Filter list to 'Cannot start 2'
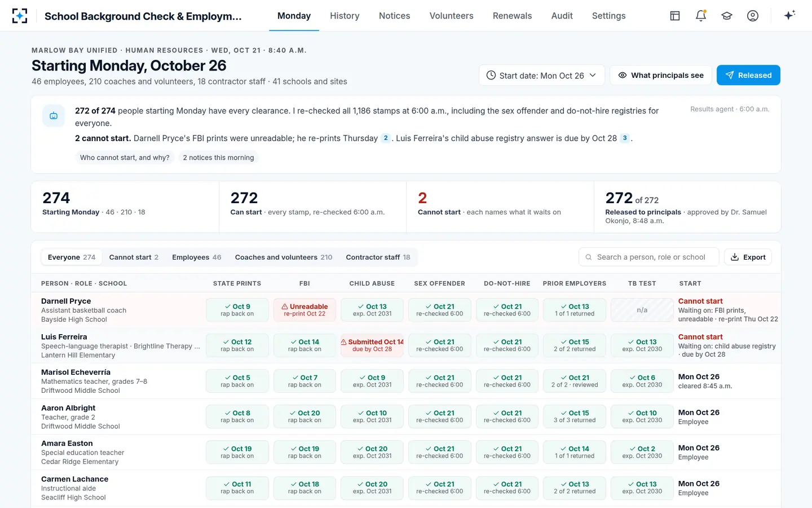 click(134, 257)
